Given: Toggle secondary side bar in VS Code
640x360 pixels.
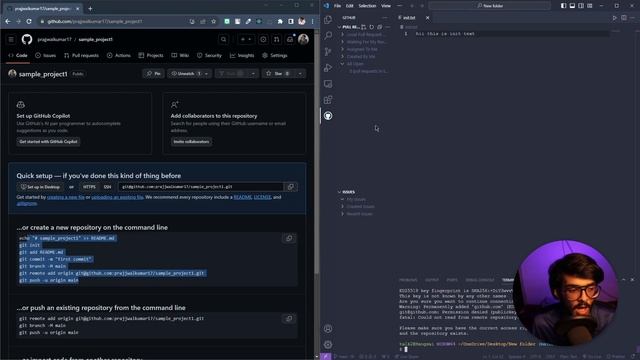Looking at the screenshot, I should (x=581, y=6).
